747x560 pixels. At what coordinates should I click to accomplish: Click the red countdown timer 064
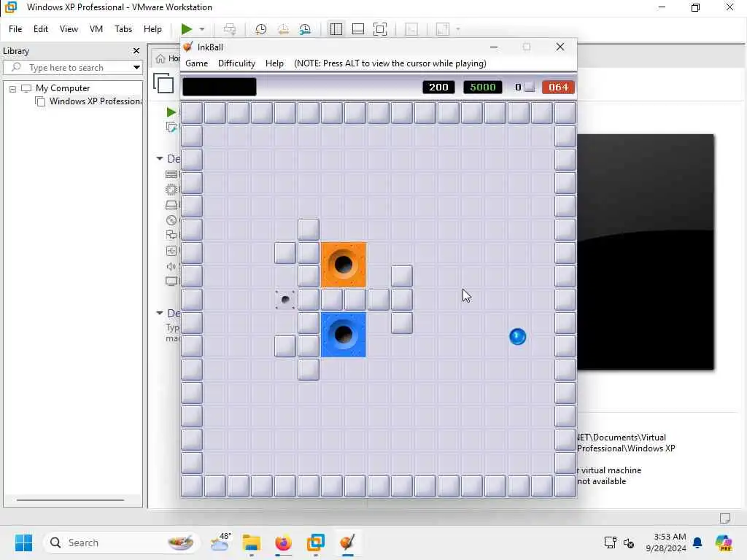[558, 87]
